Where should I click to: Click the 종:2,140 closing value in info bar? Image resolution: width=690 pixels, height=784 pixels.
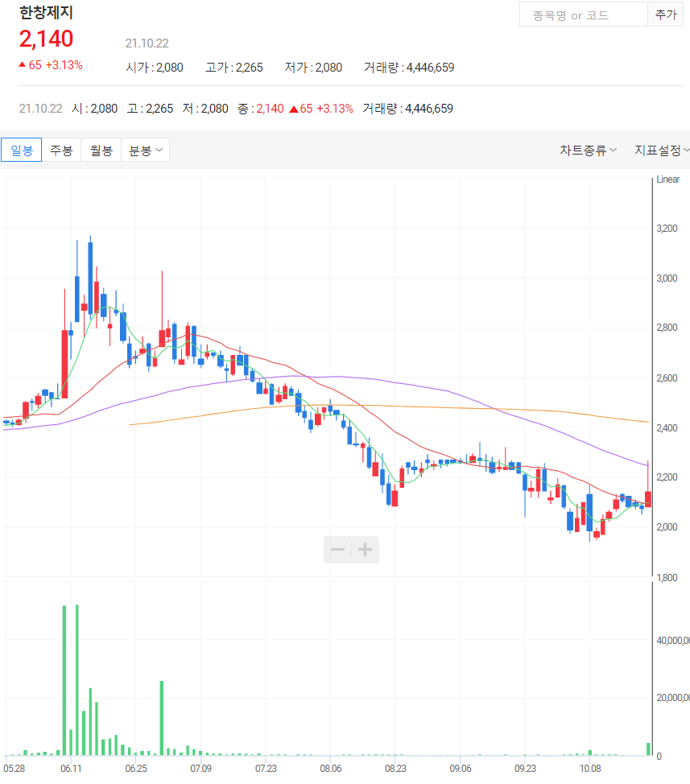(x=261, y=109)
